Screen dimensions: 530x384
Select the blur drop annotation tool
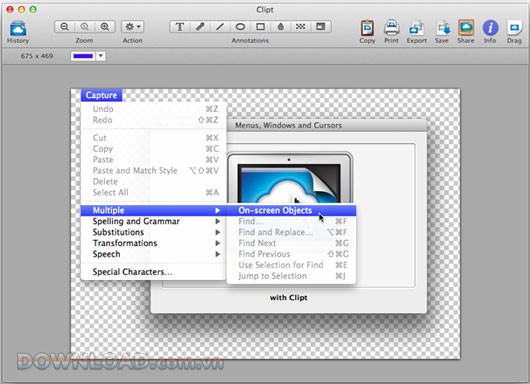(281, 27)
